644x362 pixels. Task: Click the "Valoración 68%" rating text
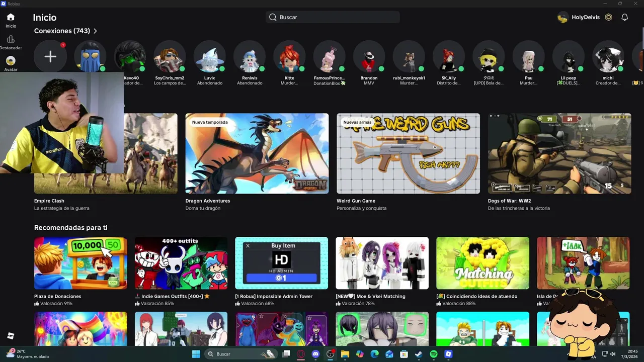[x=258, y=304]
